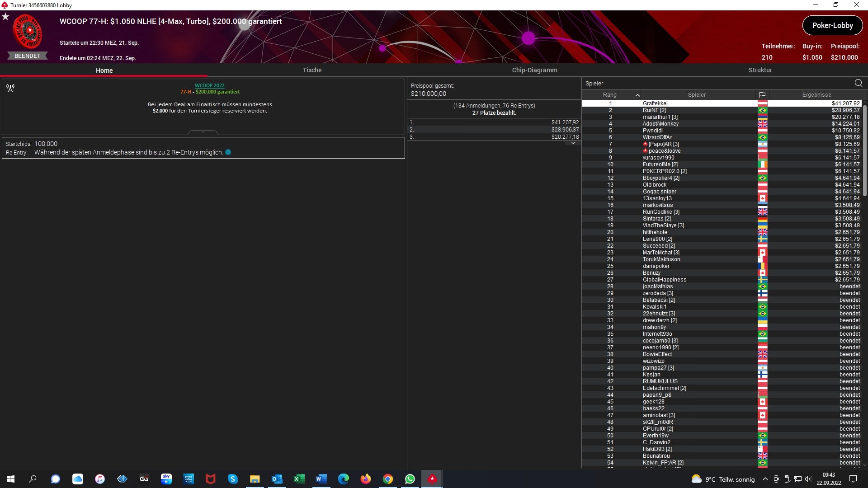Open File Explorer from the taskbar
868x488 pixels.
pyautogui.click(x=255, y=479)
